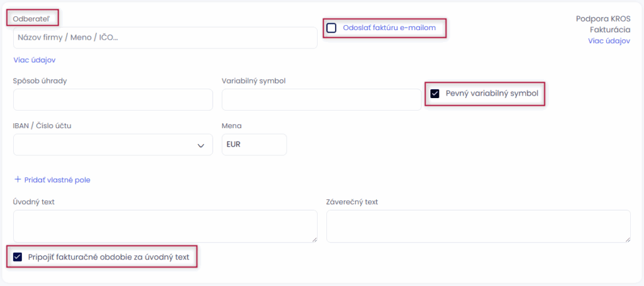Click into the Spôsob úhrady field
This screenshot has width=644, height=286.
[x=113, y=99]
